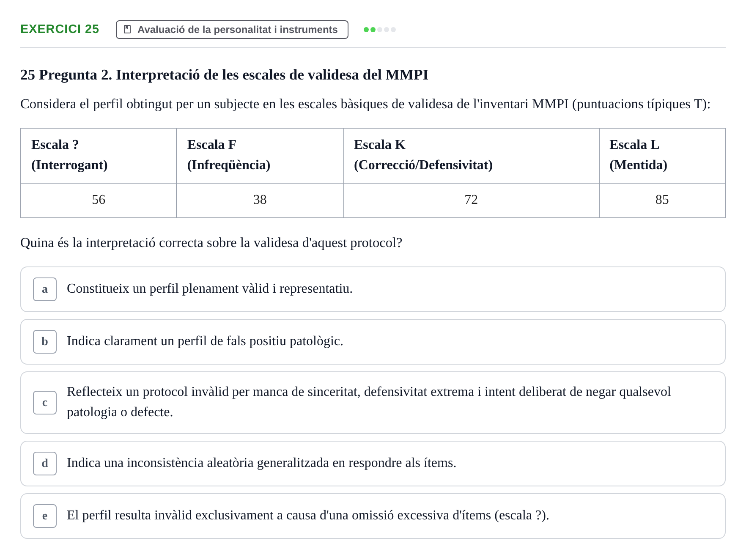Click the table cell with value 56
Viewport: 746px width, 560px height.
point(99,200)
